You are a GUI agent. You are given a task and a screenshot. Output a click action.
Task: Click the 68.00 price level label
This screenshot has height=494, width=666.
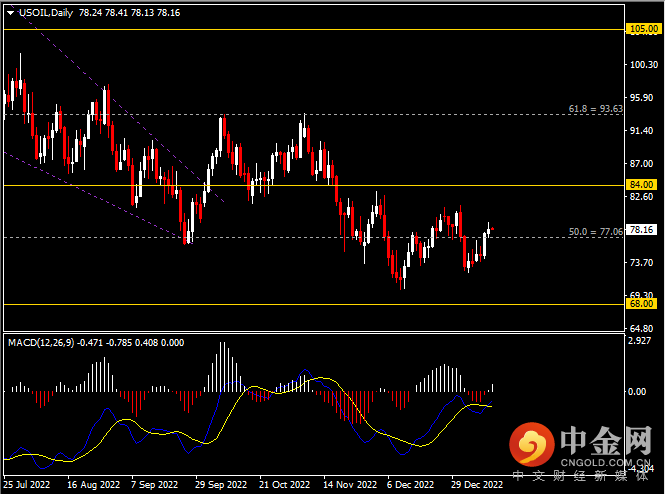click(x=641, y=303)
